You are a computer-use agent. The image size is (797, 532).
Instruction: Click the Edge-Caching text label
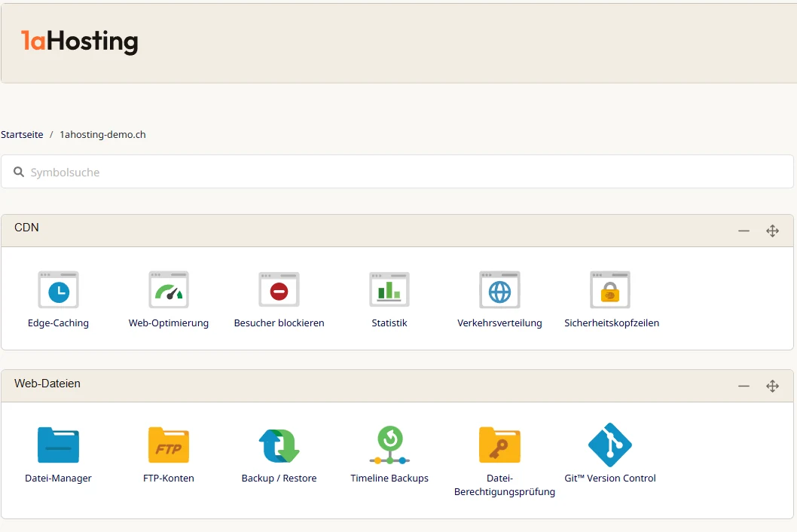tap(59, 323)
